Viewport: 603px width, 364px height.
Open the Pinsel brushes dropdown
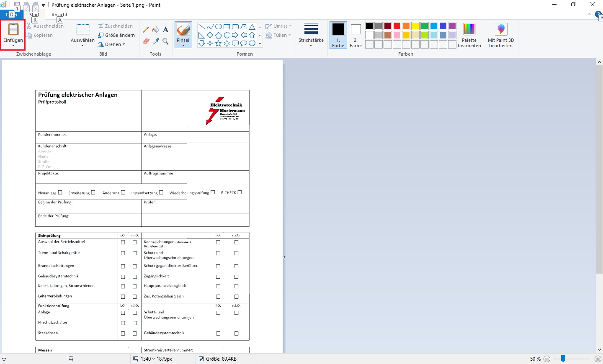pos(183,45)
